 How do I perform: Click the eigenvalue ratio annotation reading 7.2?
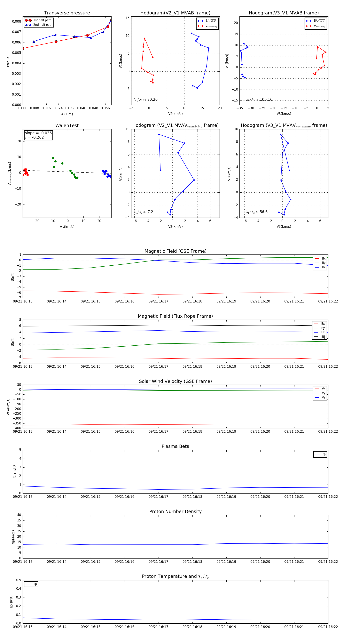point(143,212)
